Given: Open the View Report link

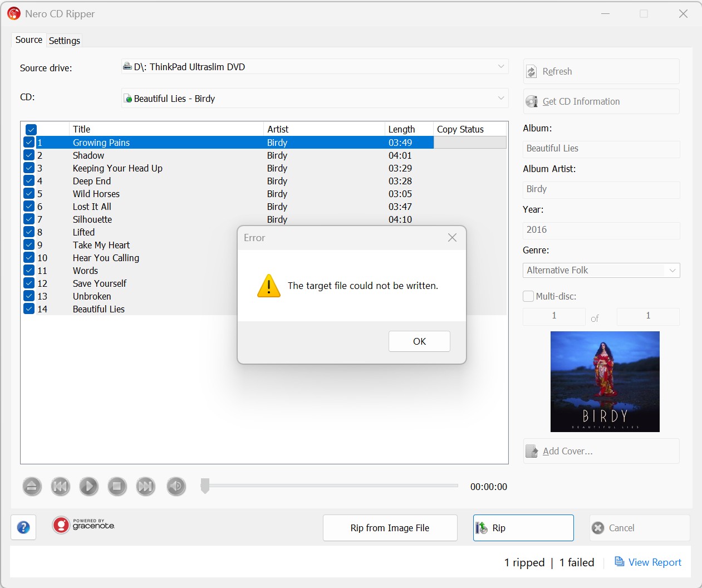Looking at the screenshot, I should point(648,562).
